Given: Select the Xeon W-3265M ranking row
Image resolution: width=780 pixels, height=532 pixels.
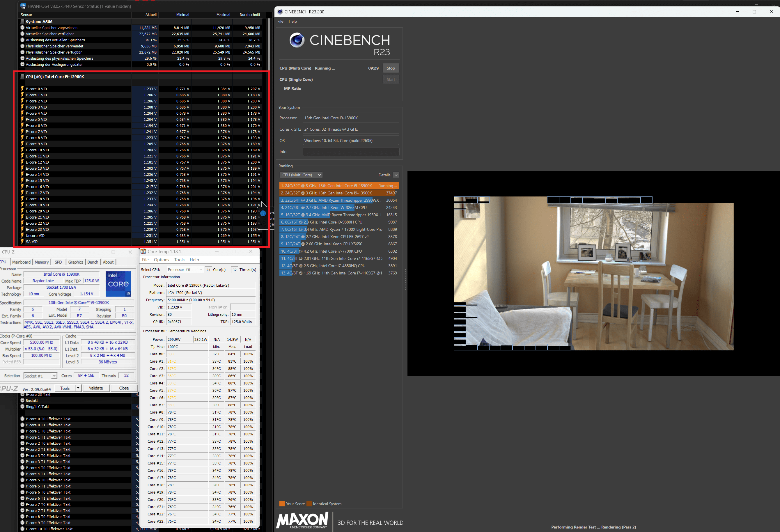Looking at the screenshot, I should [339, 208].
